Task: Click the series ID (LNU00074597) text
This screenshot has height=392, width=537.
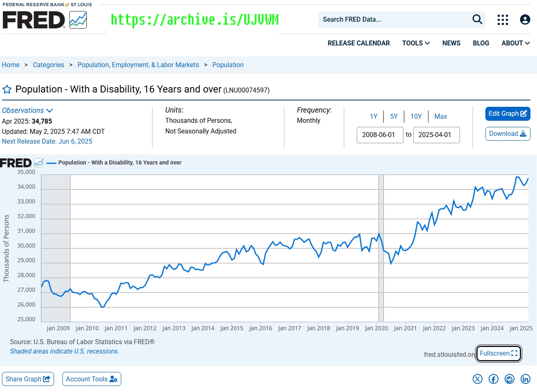Action: coord(247,90)
